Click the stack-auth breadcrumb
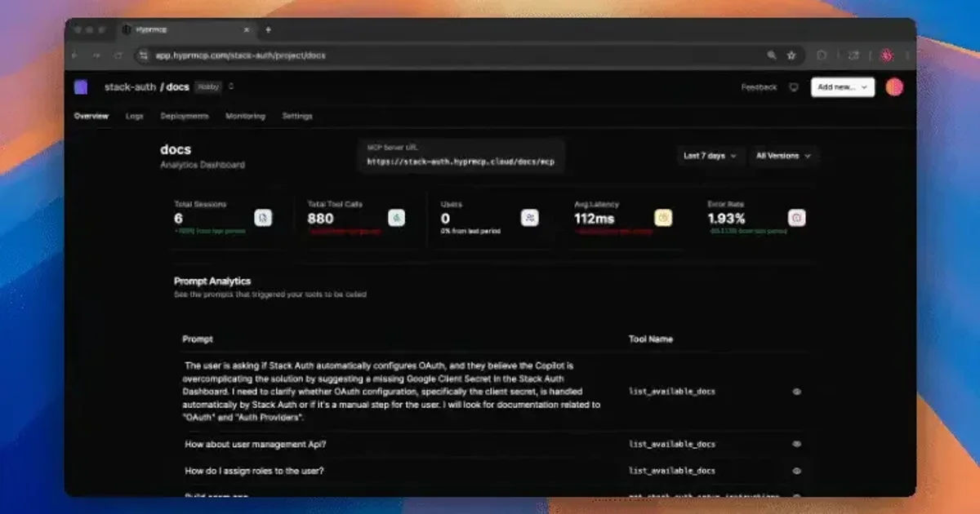The height and width of the screenshot is (514, 980). [130, 87]
